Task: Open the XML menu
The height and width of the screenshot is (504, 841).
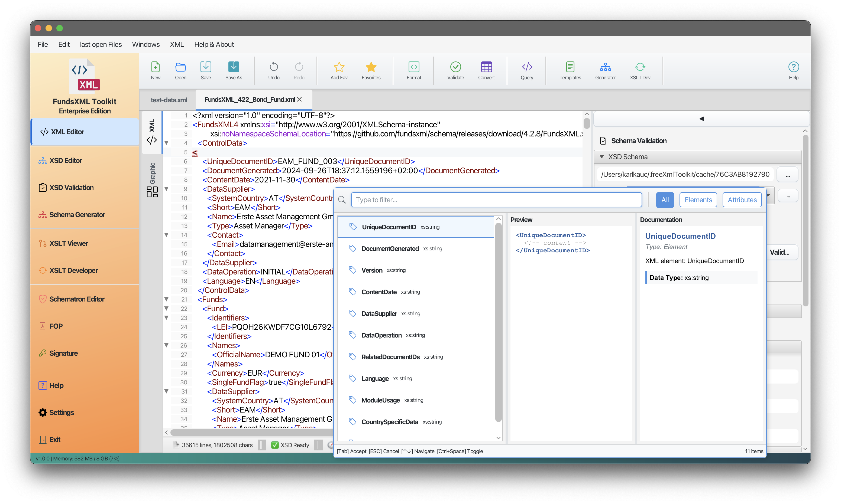Action: (176, 44)
